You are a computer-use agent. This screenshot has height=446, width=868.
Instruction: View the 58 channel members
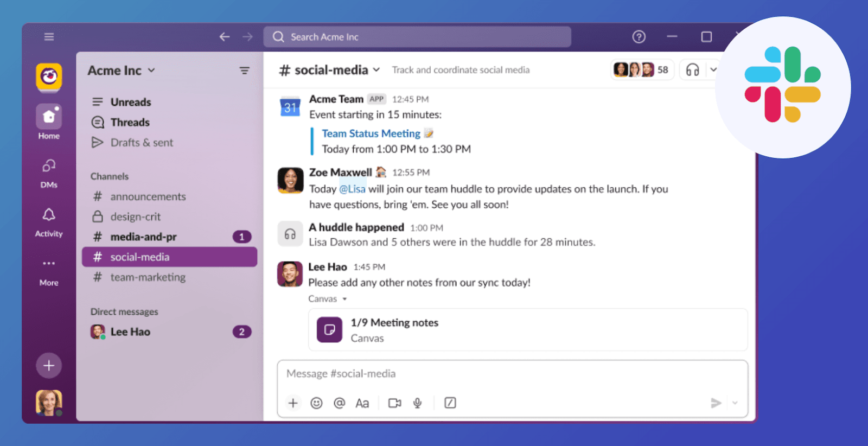click(x=642, y=69)
